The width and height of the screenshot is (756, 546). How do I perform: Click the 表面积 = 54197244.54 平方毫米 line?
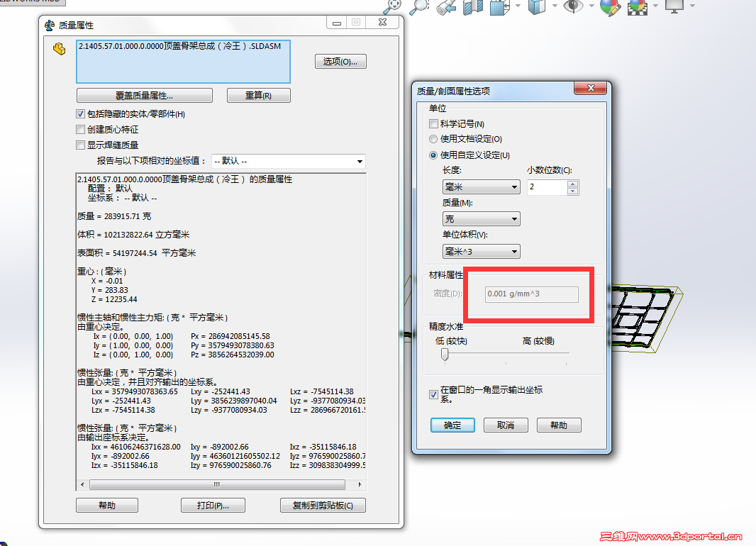(x=136, y=253)
